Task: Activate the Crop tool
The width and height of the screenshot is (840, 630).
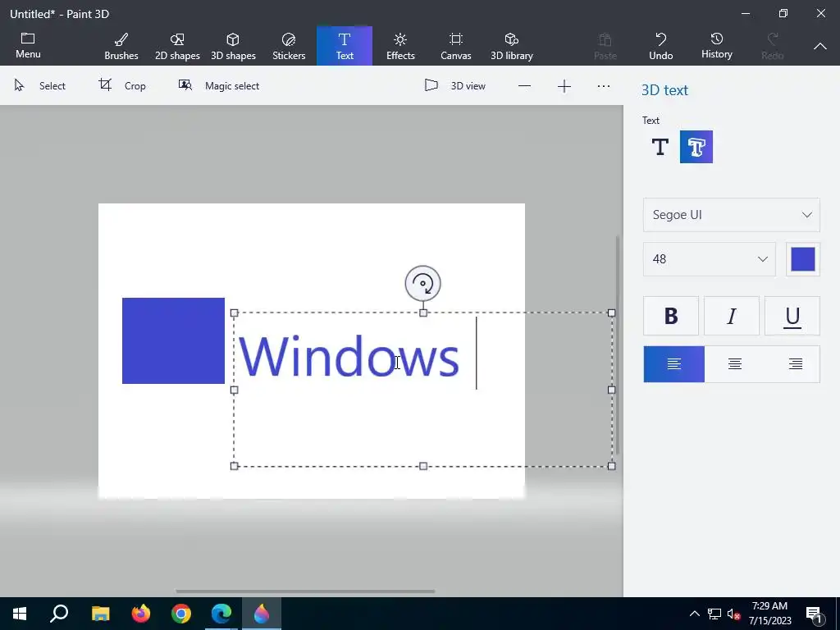Action: tap(122, 85)
